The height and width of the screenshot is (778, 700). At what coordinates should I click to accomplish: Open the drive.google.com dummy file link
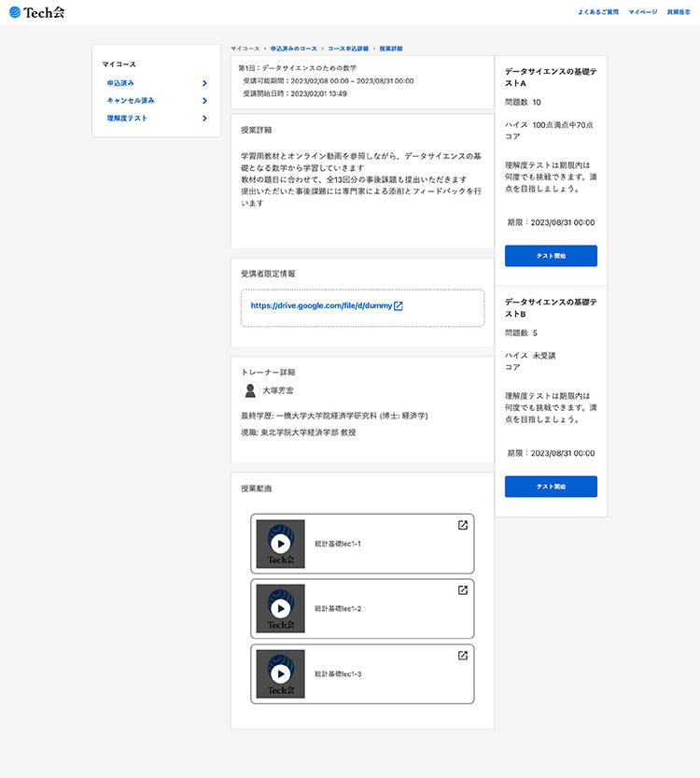tap(321, 306)
